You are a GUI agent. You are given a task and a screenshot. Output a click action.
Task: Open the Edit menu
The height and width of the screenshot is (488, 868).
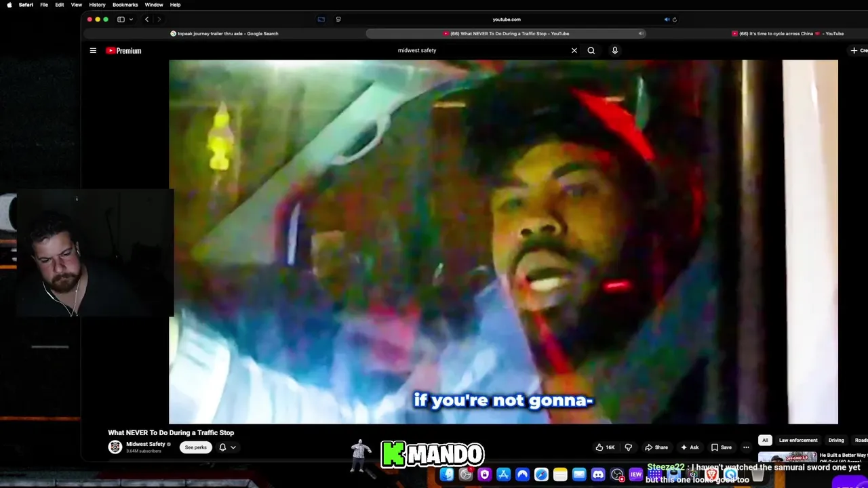(x=60, y=5)
